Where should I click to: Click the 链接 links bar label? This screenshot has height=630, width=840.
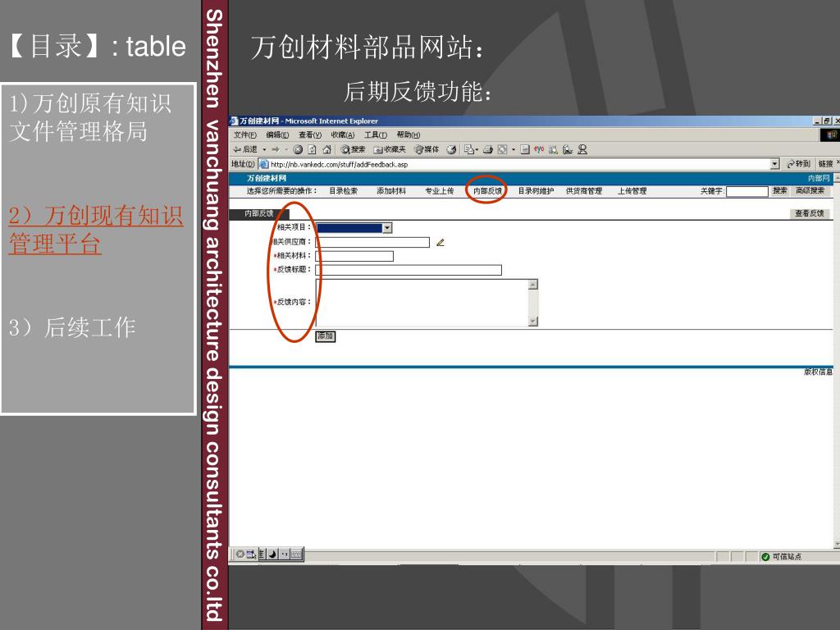(x=825, y=164)
